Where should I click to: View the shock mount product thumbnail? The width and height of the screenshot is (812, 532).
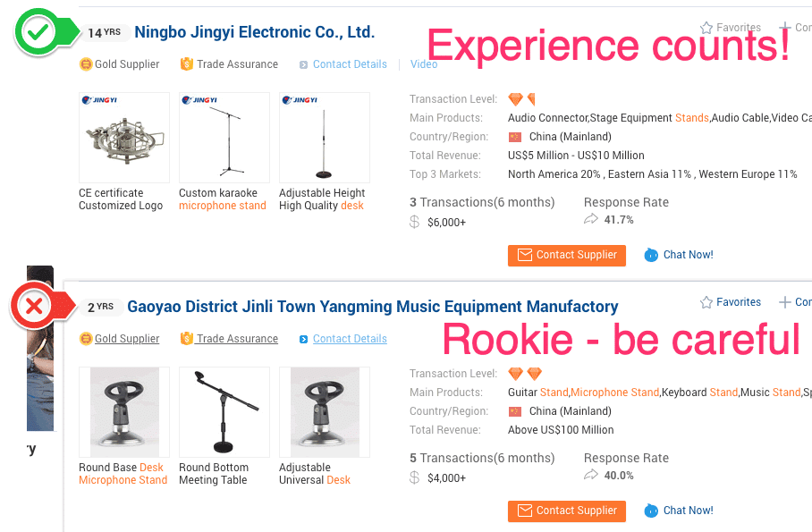[x=124, y=138]
